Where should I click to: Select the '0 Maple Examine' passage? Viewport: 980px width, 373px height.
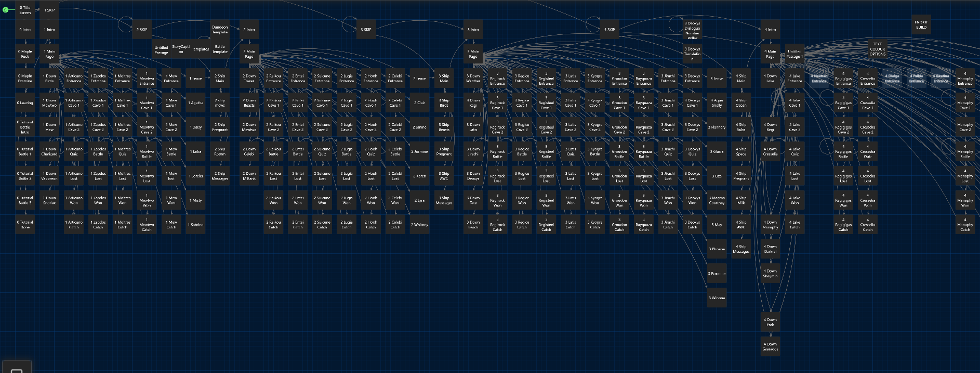(25, 79)
